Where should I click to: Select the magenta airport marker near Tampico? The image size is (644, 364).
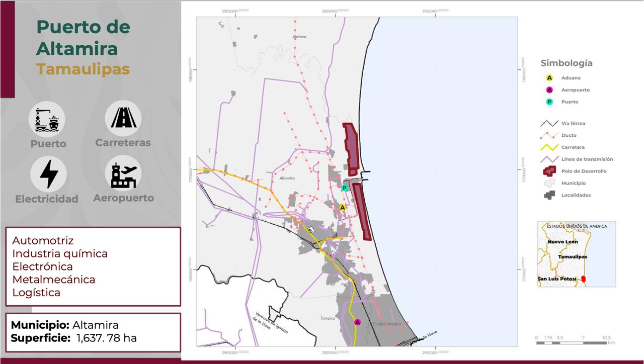click(358, 322)
